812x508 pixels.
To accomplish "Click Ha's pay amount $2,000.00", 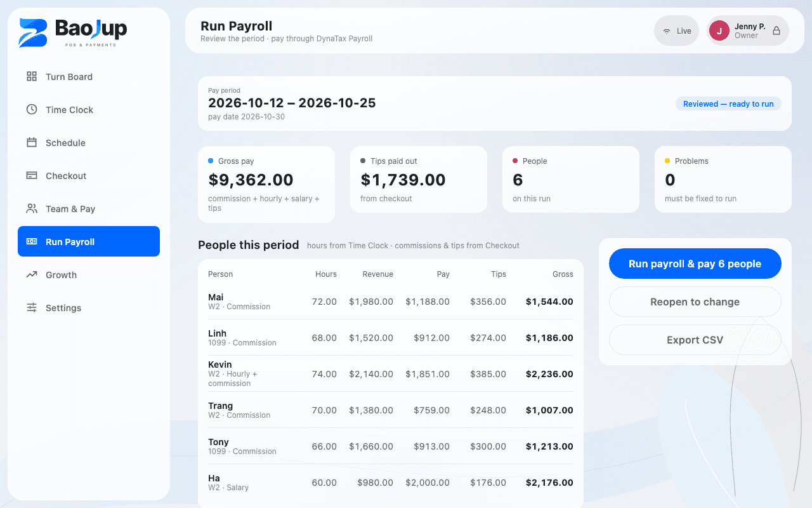I will [x=428, y=483].
